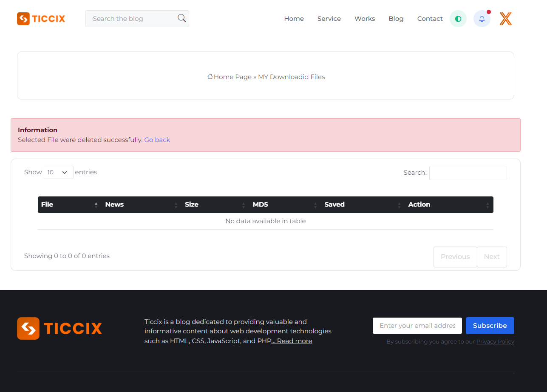
Task: Focus the email address field
Action: (x=417, y=326)
